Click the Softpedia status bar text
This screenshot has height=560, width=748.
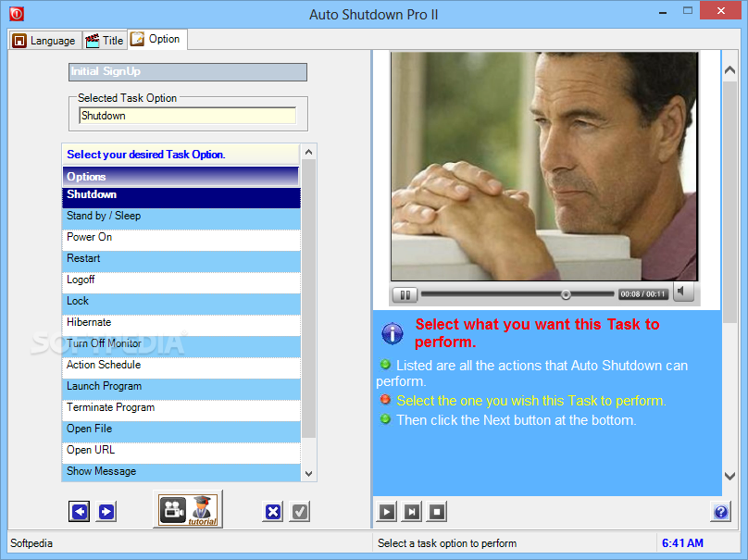[31, 543]
